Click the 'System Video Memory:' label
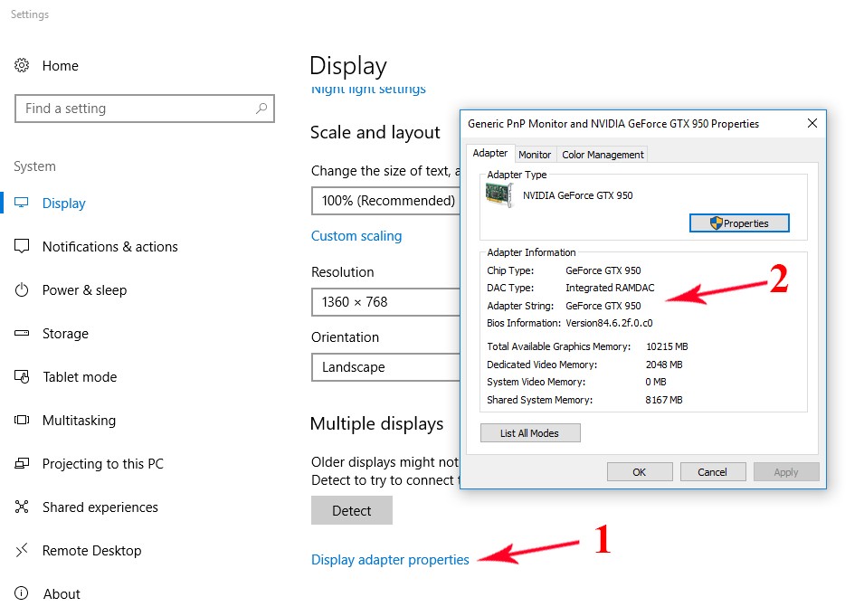This screenshot has width=864, height=616. [536, 382]
